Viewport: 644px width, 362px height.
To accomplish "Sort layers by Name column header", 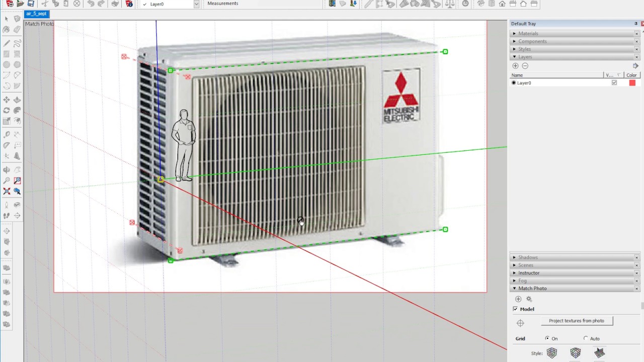I will [x=556, y=75].
